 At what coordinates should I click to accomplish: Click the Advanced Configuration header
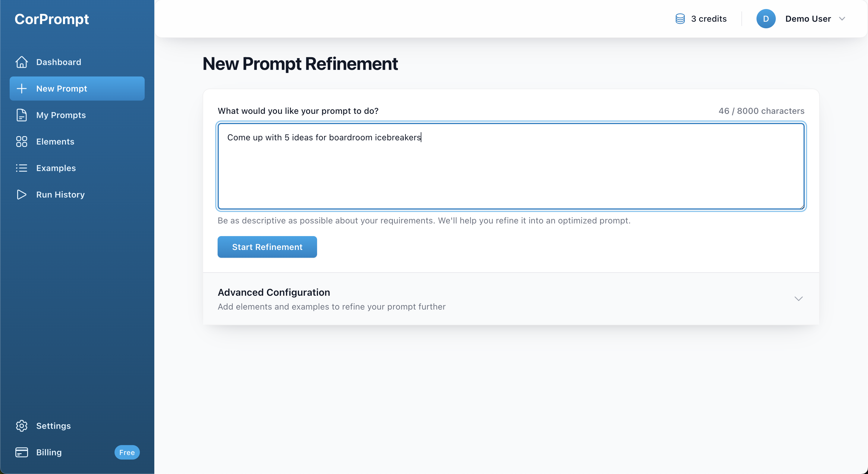click(274, 292)
